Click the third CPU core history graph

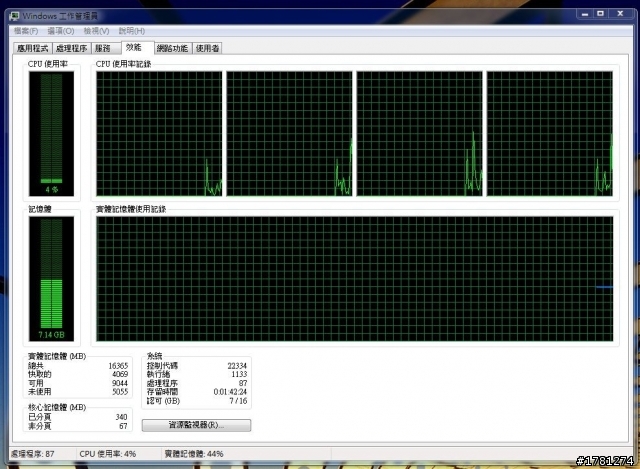tap(420, 134)
